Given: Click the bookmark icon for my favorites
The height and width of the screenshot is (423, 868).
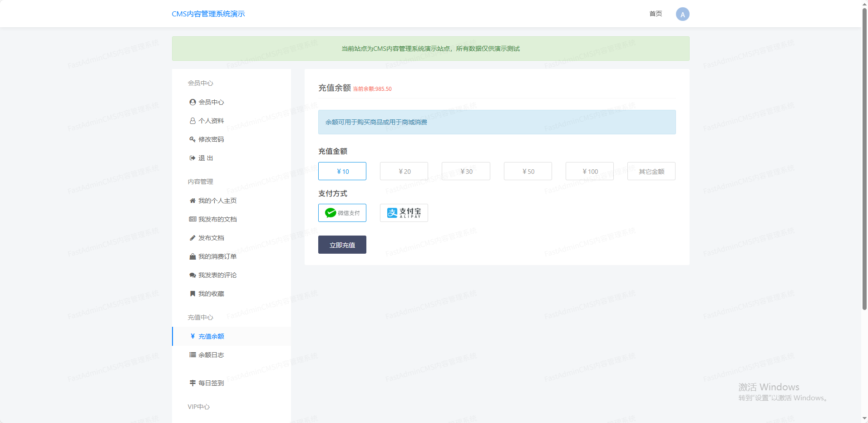Looking at the screenshot, I should coord(192,294).
